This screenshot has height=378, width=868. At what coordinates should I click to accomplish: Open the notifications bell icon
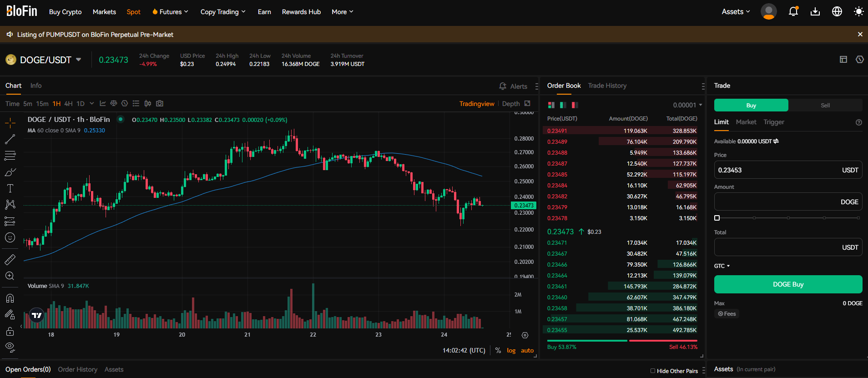coord(793,11)
